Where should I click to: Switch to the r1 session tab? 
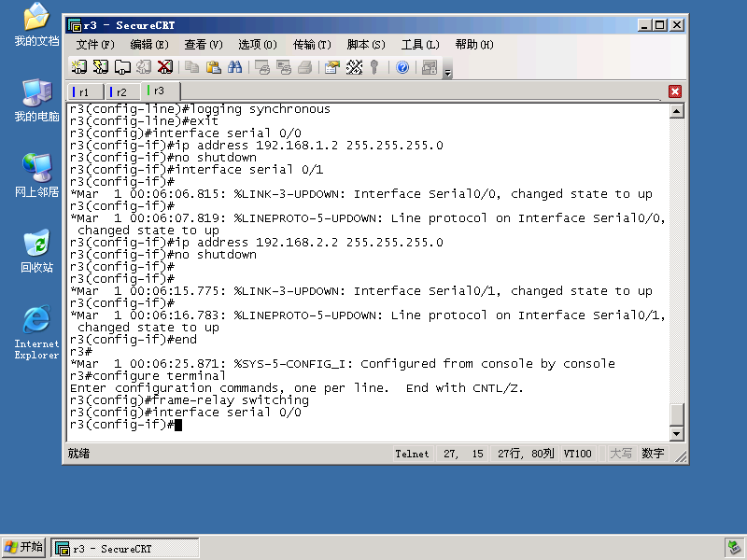tap(85, 91)
